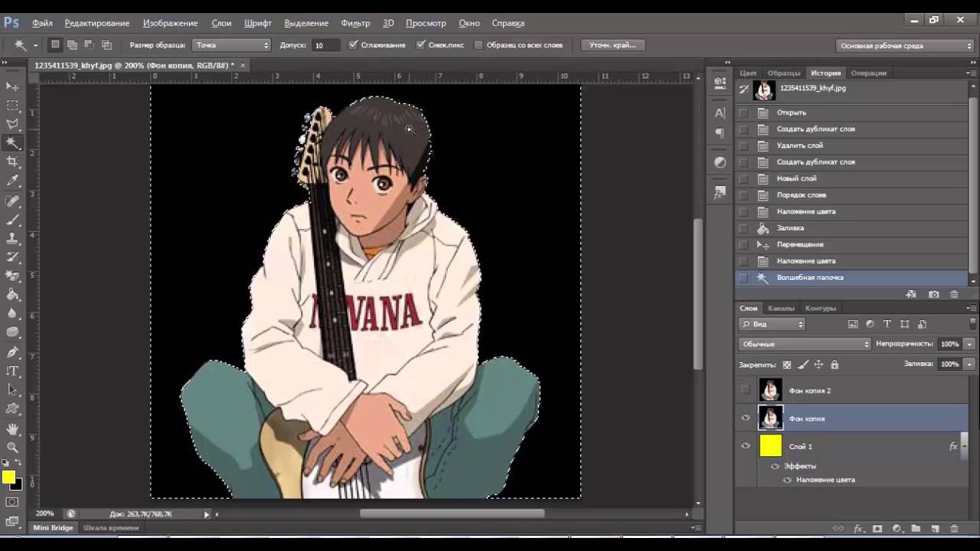Screen dimensions: 980x551
Task: Select the Sponge tool
Action: click(x=12, y=332)
